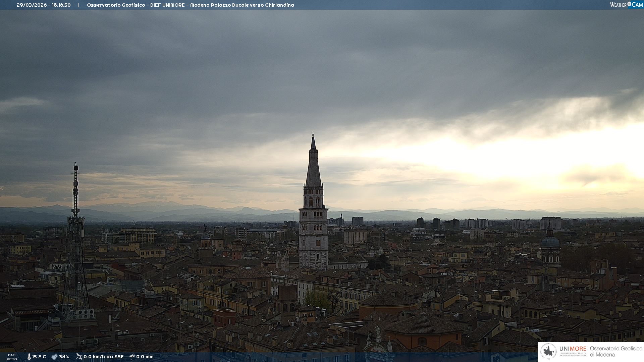Click the wind anemometer icon

(x=79, y=357)
